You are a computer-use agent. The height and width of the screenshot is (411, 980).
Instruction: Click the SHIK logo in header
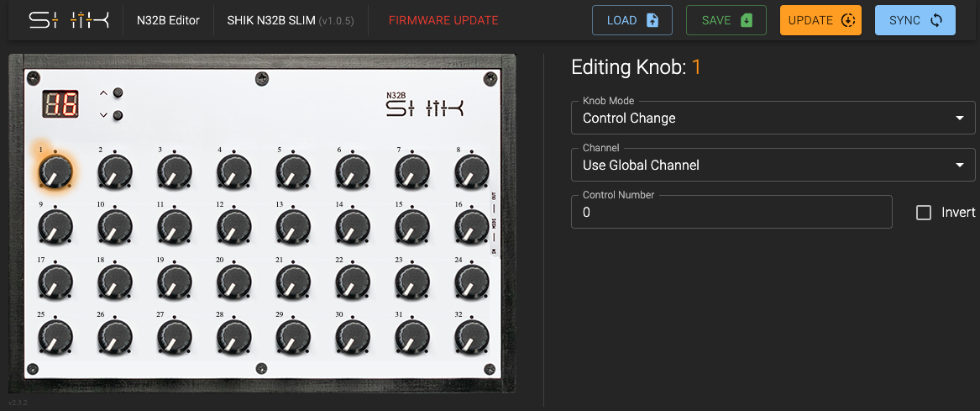click(x=69, y=20)
